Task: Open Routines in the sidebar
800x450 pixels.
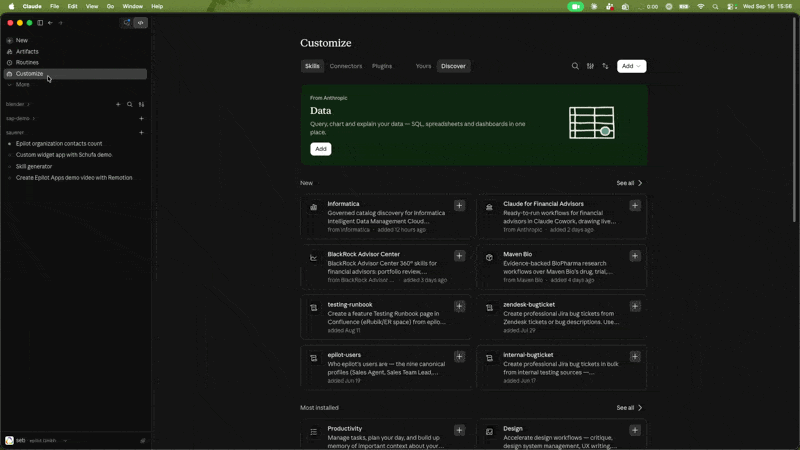Action: click(75, 62)
